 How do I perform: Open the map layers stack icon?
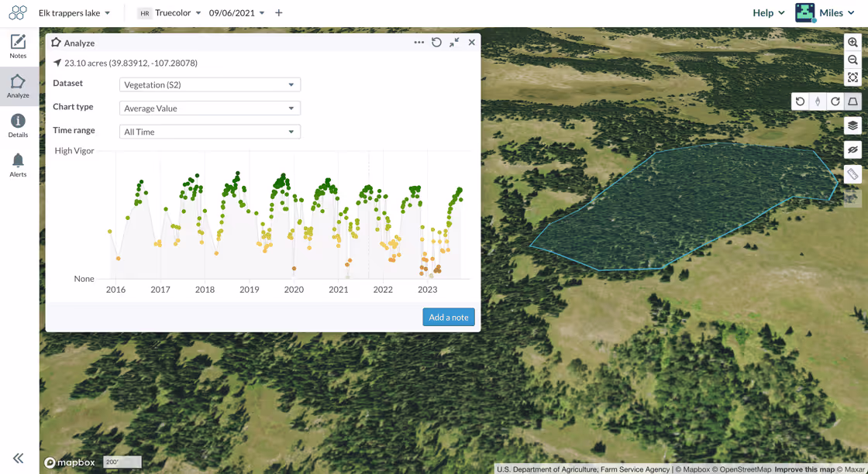[x=852, y=125]
